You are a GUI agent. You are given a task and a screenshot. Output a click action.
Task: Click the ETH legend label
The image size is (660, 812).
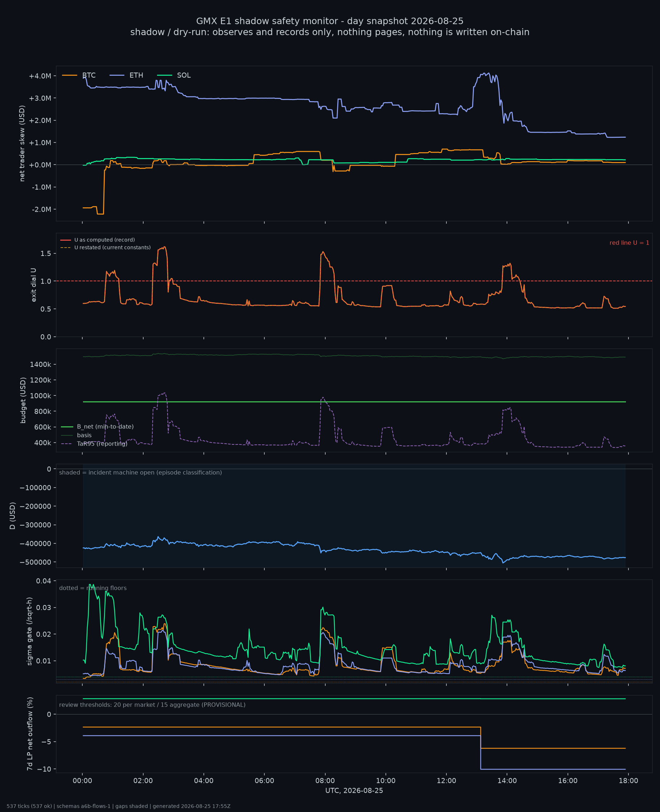coord(136,75)
